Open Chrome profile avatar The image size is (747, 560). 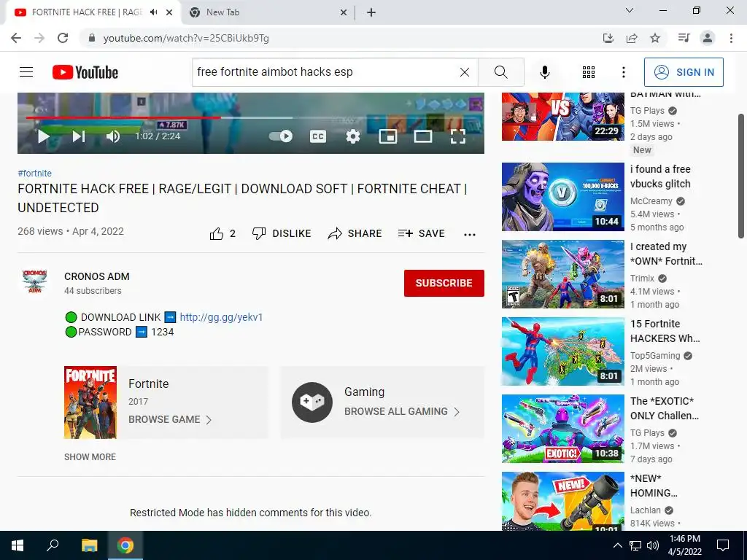(708, 38)
